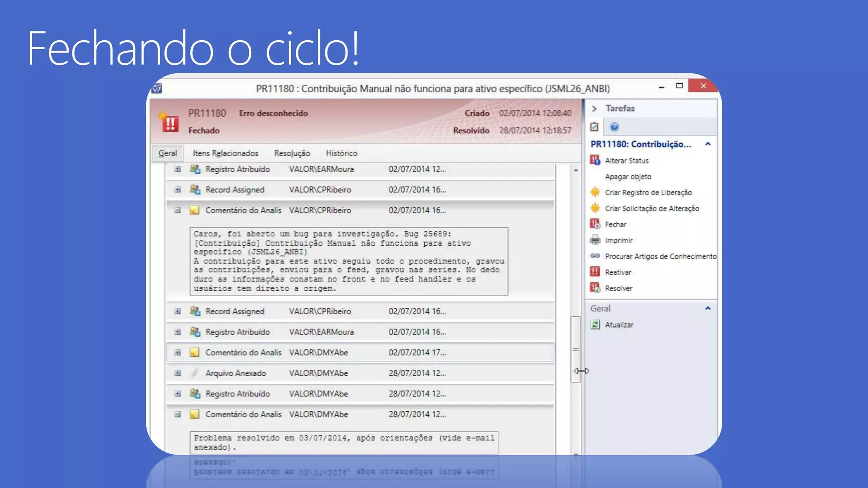Click Procurar Artigos de Conhecimento
The image size is (868, 488).
pos(661,256)
